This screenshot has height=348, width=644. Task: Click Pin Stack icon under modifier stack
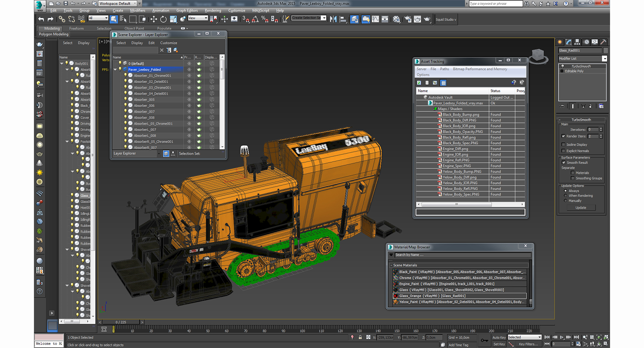click(x=562, y=106)
